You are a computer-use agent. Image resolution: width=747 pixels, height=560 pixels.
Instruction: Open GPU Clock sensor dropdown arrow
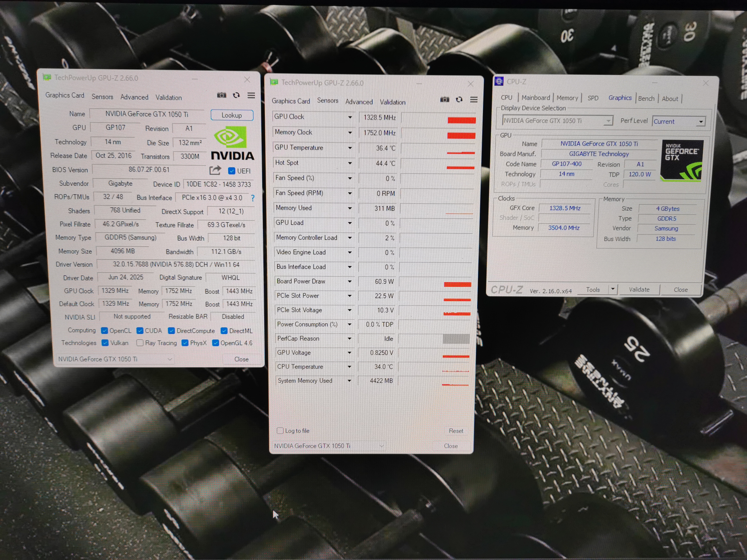coord(350,117)
